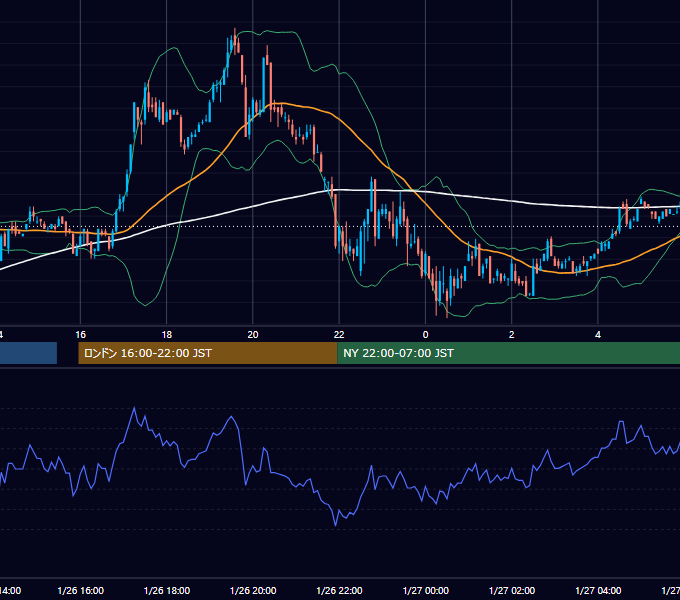This screenshot has width=680, height=600.
Task: Click the 1/26 20:00 date label
Action: 253,590
